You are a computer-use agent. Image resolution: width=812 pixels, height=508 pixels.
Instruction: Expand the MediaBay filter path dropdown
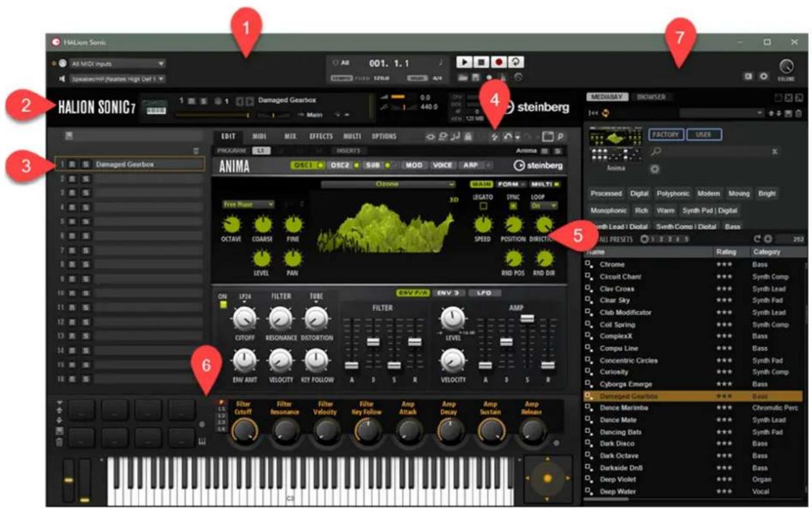(x=721, y=113)
